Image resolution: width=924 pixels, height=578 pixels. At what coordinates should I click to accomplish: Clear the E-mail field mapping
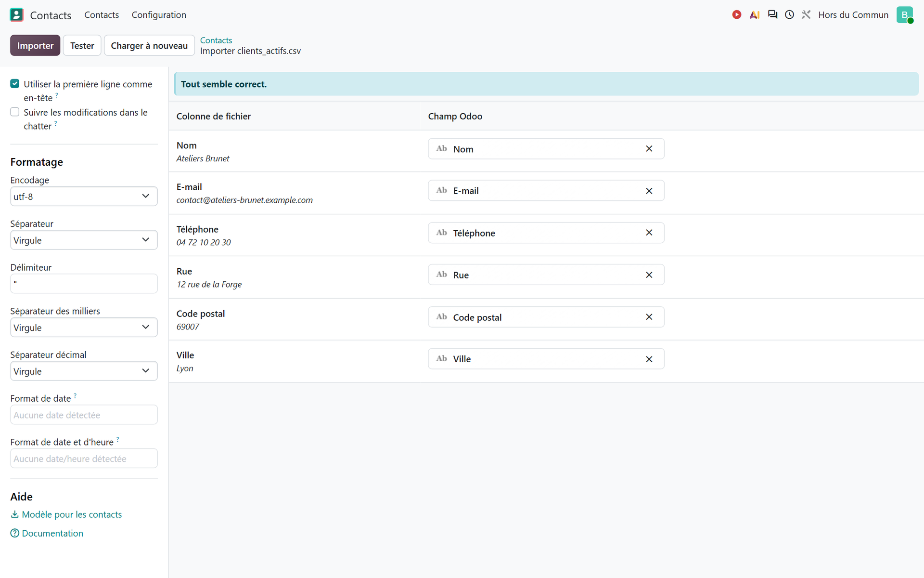[649, 191]
